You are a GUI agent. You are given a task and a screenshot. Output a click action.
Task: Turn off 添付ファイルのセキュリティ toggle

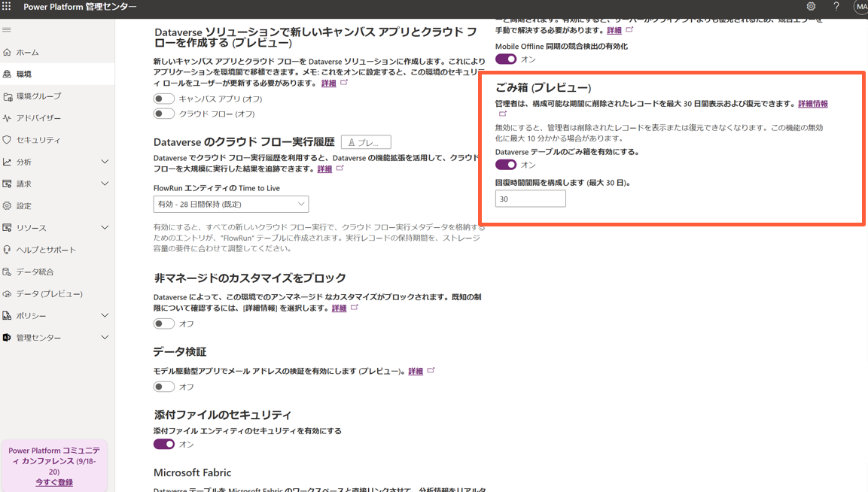(x=164, y=444)
